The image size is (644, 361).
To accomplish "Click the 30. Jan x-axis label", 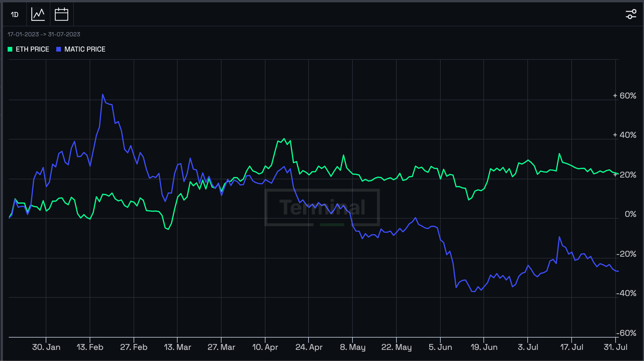I will pos(46,347).
